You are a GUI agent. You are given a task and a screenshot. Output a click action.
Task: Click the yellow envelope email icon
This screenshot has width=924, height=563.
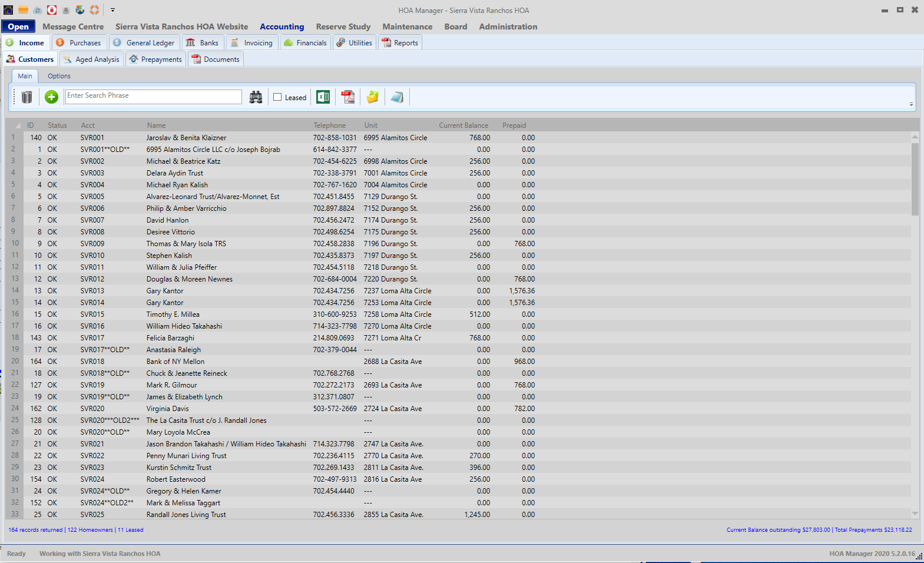[x=373, y=97]
